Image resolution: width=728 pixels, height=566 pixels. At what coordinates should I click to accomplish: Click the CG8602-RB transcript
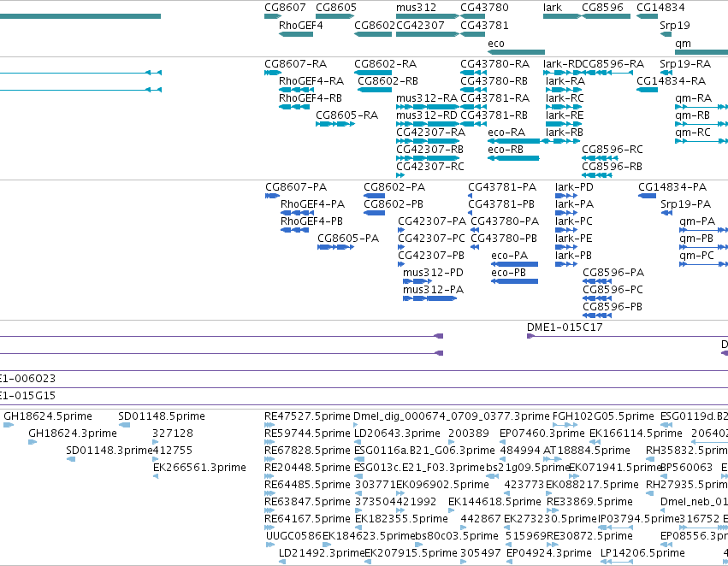click(x=375, y=90)
